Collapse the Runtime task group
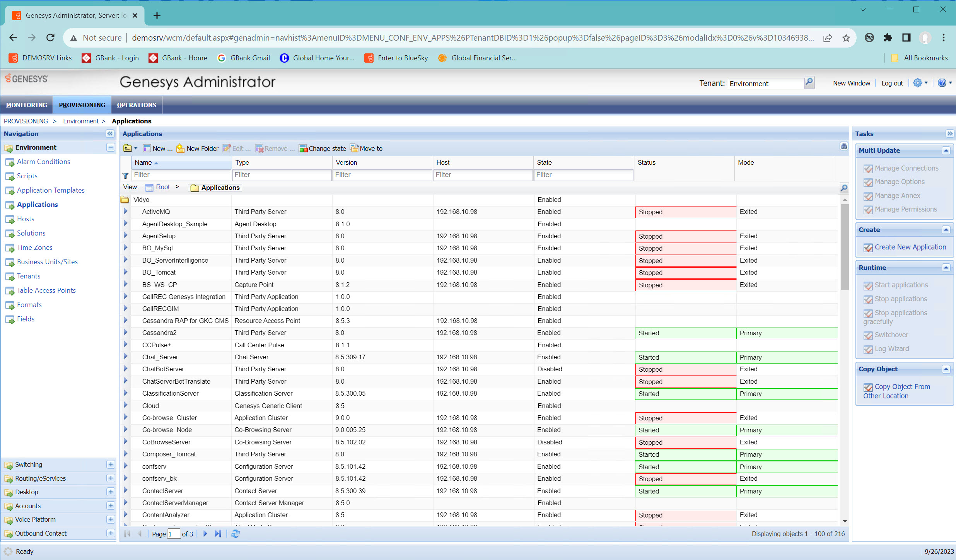Image resolution: width=956 pixels, height=560 pixels. [946, 268]
